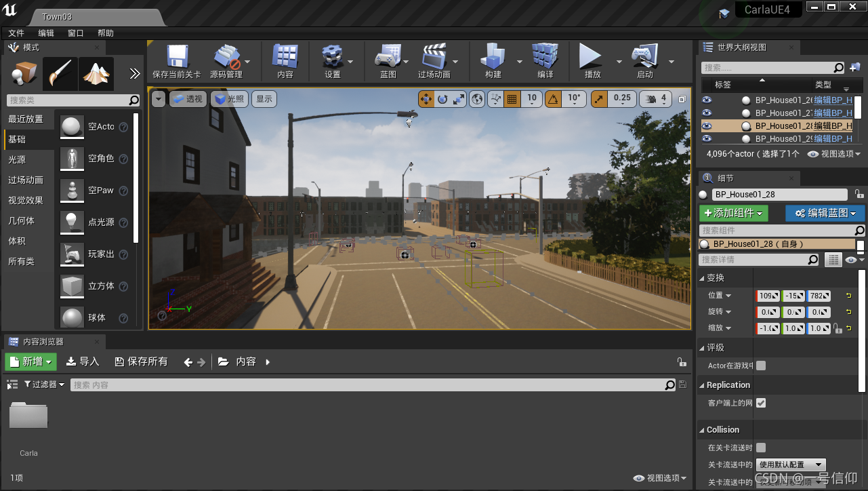
Task: Toggle the details lock icon beside actor name
Action: point(859,194)
